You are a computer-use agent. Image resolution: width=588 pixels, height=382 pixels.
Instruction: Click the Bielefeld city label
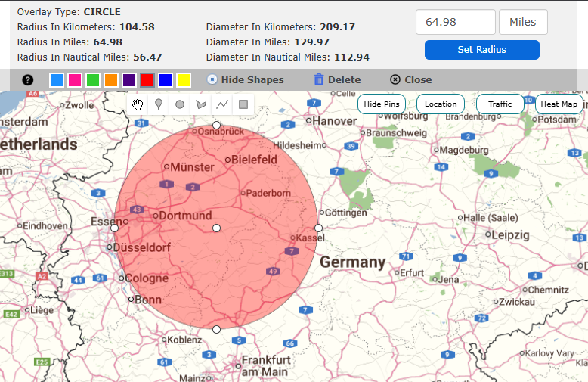(x=254, y=160)
